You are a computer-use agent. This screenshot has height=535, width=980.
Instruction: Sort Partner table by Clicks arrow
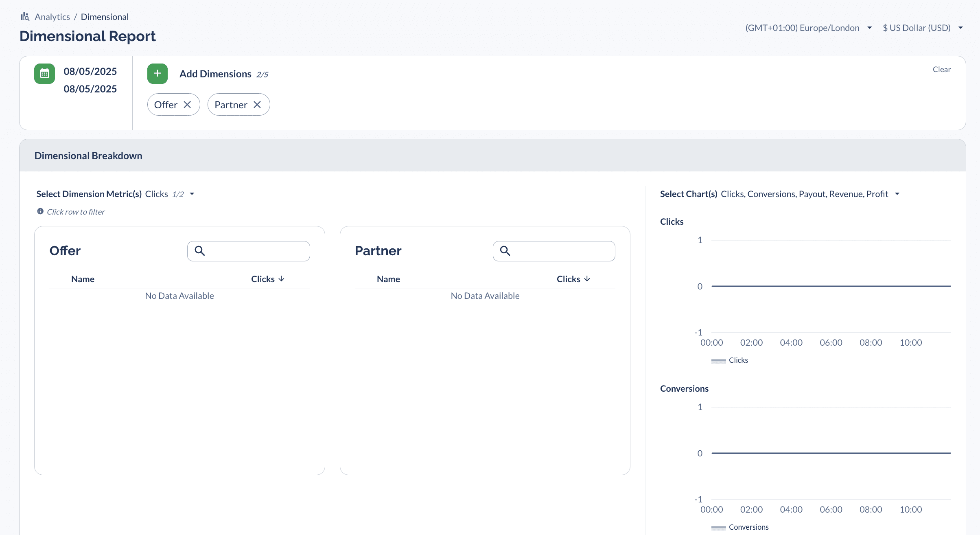coord(587,279)
